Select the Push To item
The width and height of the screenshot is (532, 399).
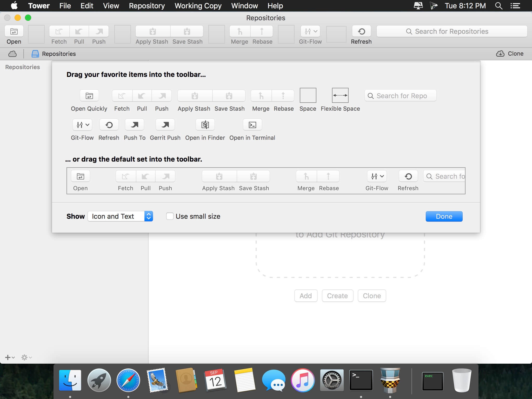point(135,125)
